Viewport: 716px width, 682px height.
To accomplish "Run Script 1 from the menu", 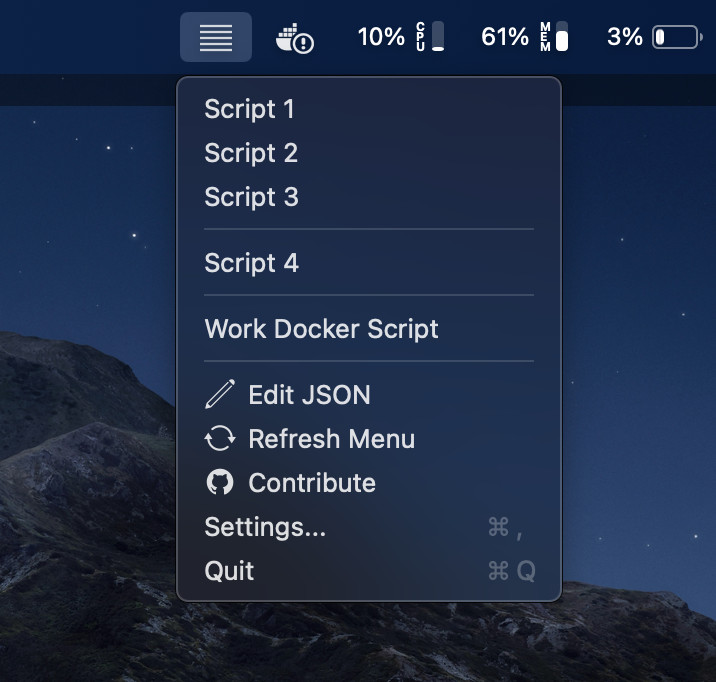I will (x=369, y=109).
